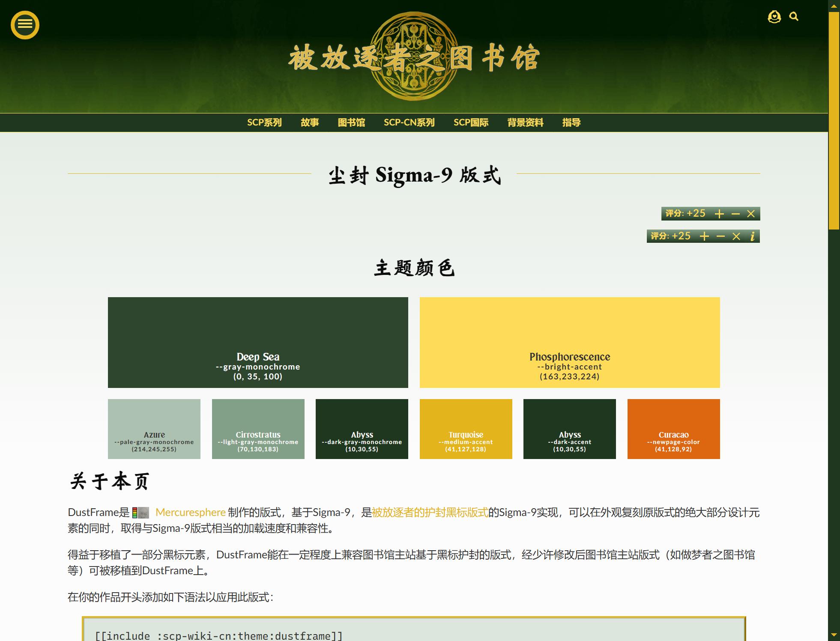This screenshot has width=840, height=641.
Task: Downvote with minus in top rating box
Action: (735, 214)
